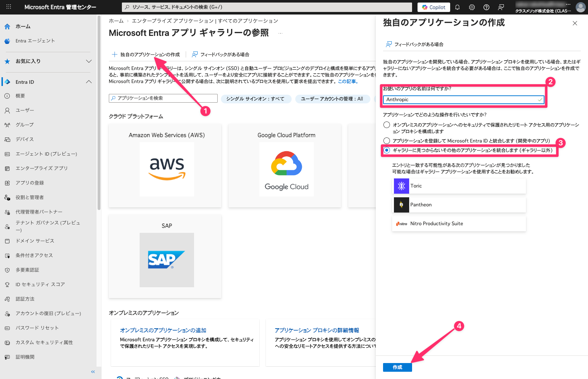
Task: Click the 証明機関 icon
Action: (x=7, y=357)
